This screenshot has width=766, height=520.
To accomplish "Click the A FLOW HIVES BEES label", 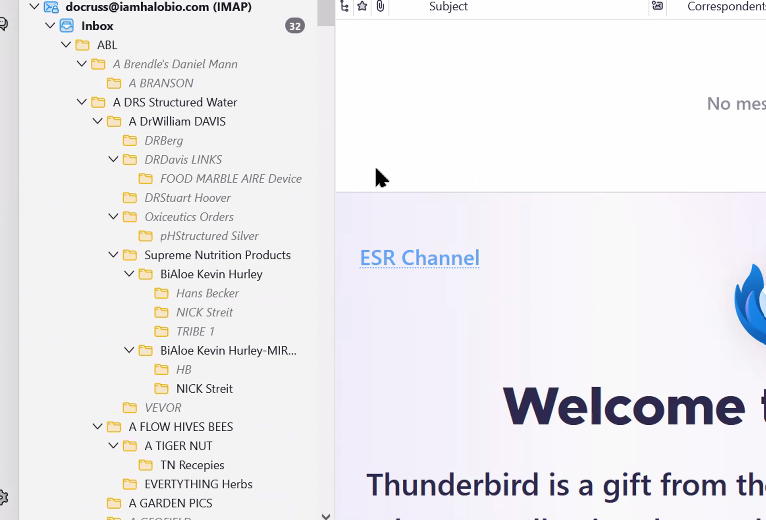I will [181, 426].
